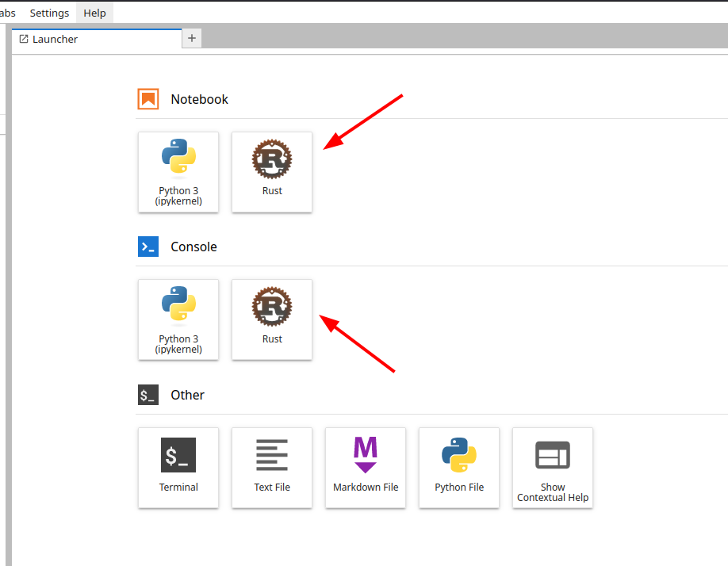This screenshot has height=566, width=728.
Task: Open the Settings menu
Action: click(49, 13)
